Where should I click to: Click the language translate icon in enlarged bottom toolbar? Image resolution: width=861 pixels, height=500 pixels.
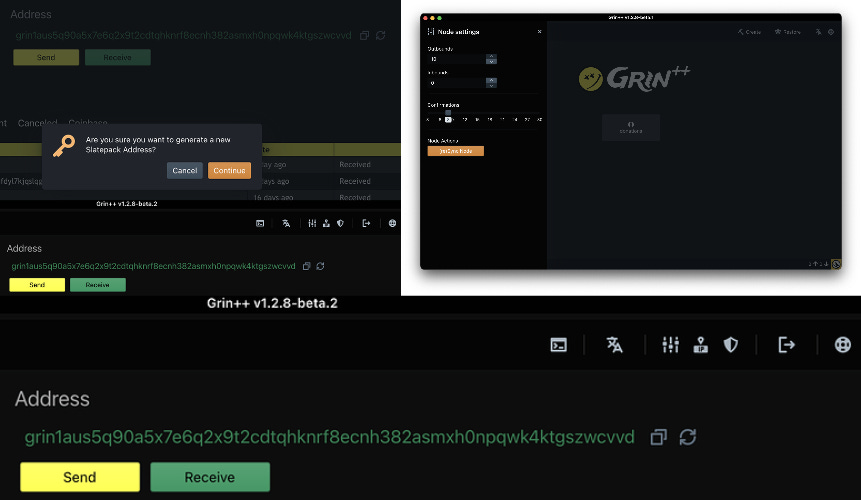614,345
